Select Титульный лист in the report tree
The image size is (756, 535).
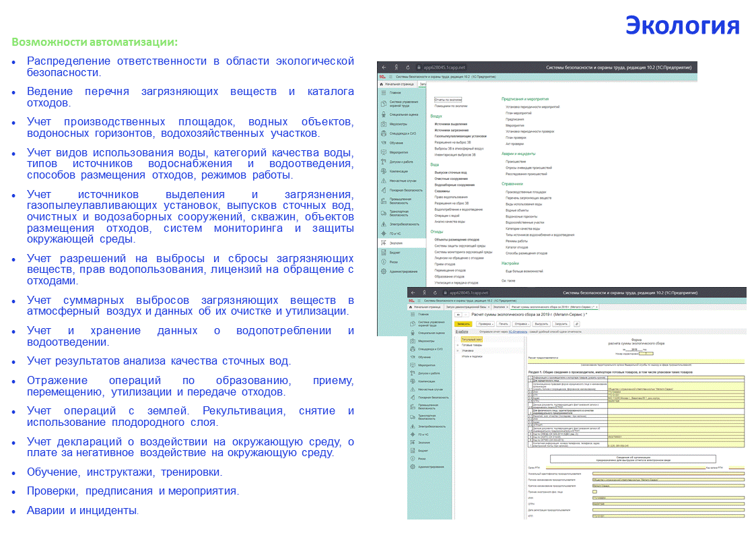[471, 340]
